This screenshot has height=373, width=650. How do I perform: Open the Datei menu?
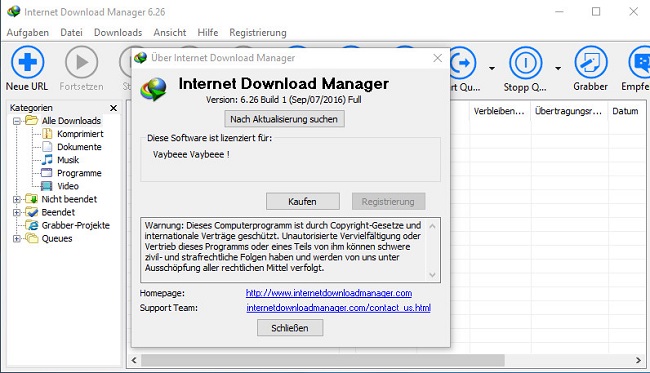tap(71, 32)
